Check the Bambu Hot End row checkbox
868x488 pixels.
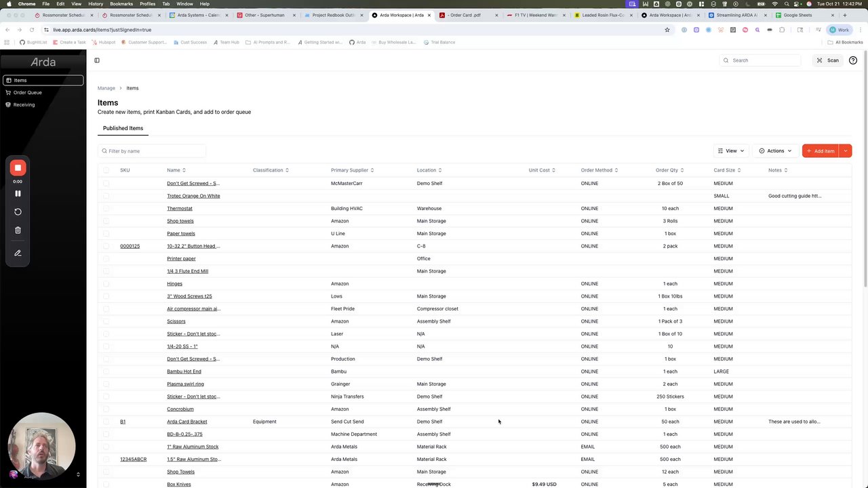coord(106,371)
